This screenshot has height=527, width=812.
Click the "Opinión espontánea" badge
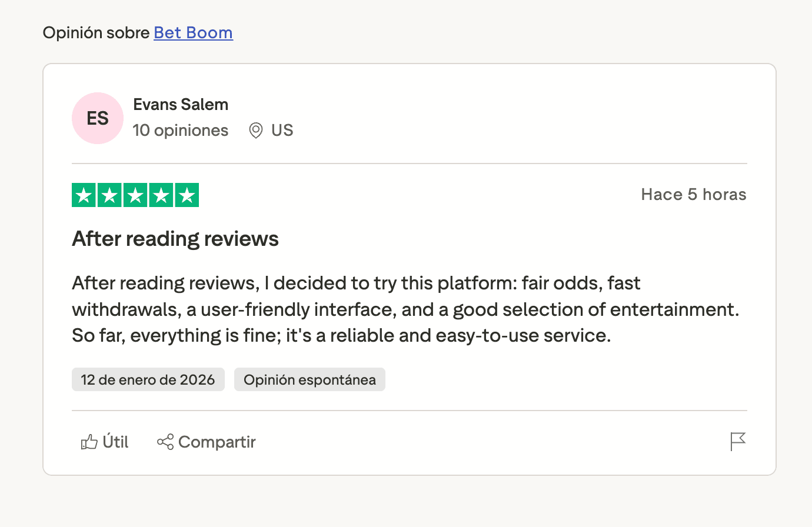[310, 379]
